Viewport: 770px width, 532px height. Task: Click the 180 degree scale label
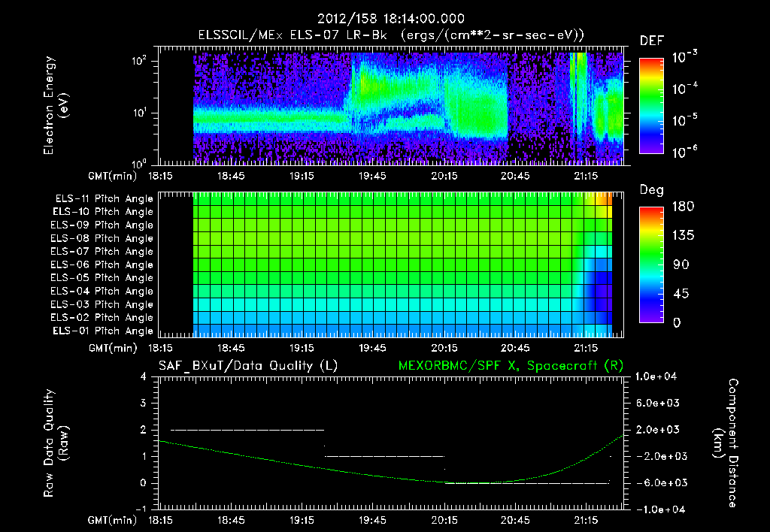tap(683, 206)
